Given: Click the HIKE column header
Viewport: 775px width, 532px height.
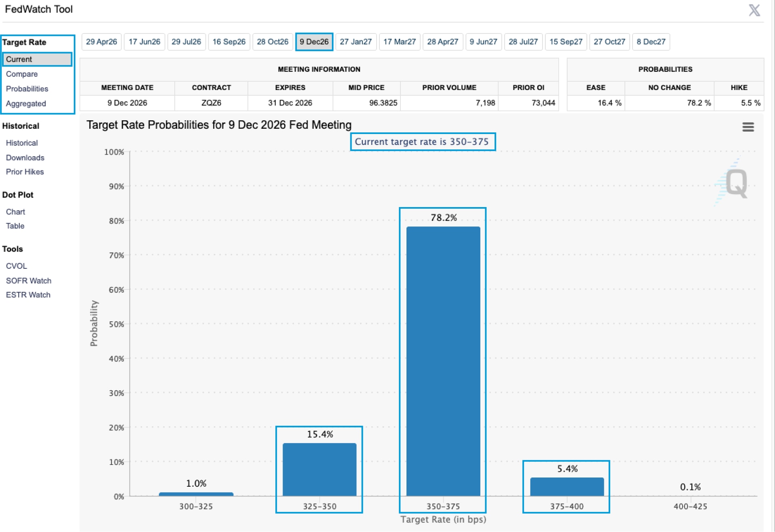Looking at the screenshot, I should point(739,88).
